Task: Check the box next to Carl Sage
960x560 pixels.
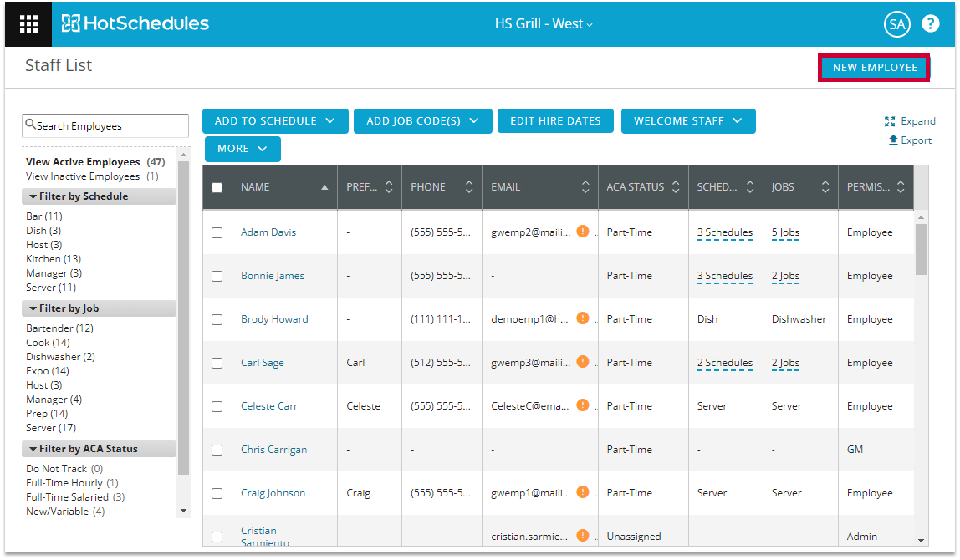Action: [217, 363]
